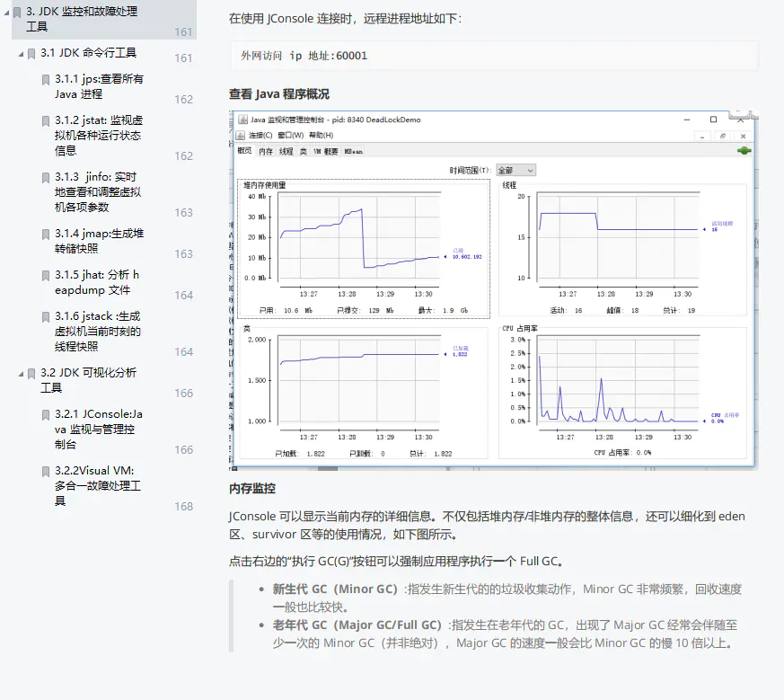The image size is (784, 700).
Task: Click bold text '老年代 GC（Major GC/Full GC）'
Action: 357,625
